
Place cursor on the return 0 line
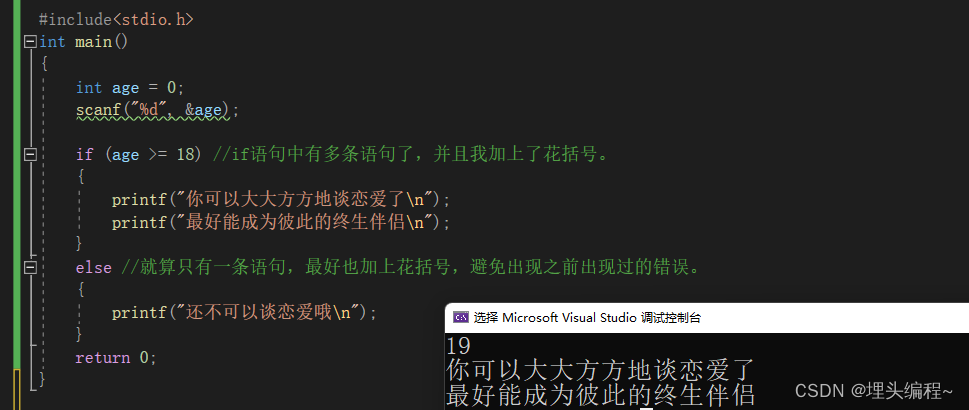pos(116,357)
